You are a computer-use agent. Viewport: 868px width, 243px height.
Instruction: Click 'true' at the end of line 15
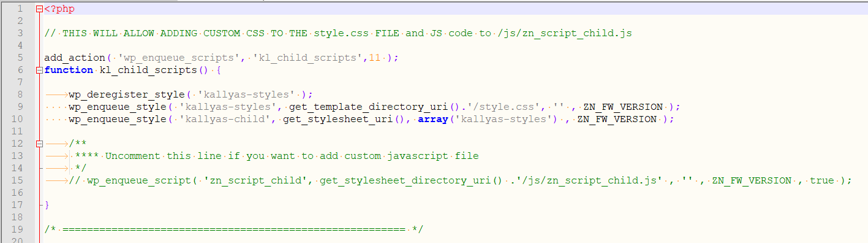822,180
